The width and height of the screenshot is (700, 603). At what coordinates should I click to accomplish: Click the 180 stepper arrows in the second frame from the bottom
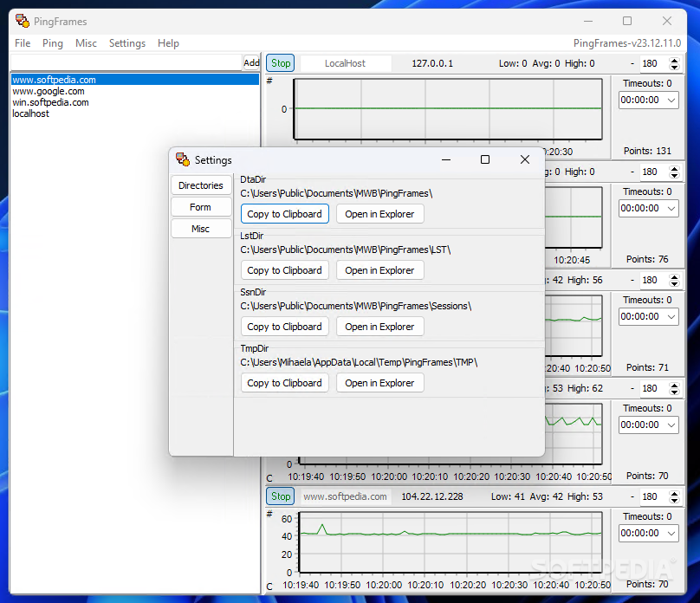pos(675,388)
